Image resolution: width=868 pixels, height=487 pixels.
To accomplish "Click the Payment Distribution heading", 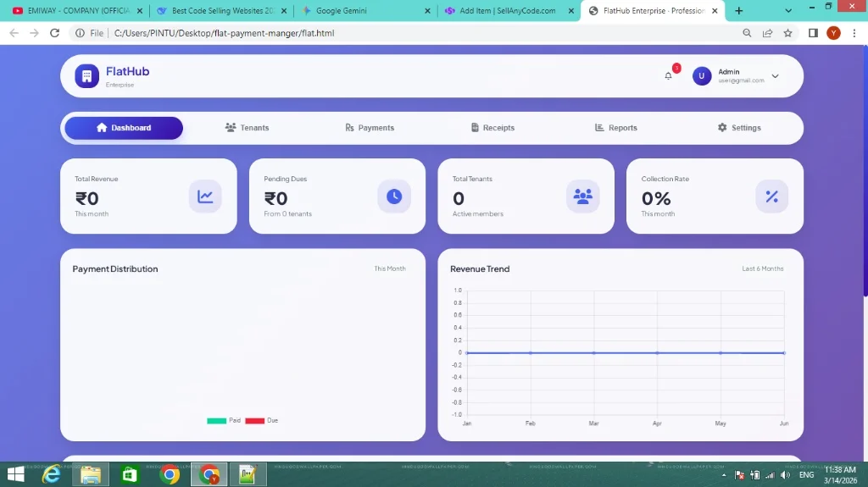I will tap(115, 269).
